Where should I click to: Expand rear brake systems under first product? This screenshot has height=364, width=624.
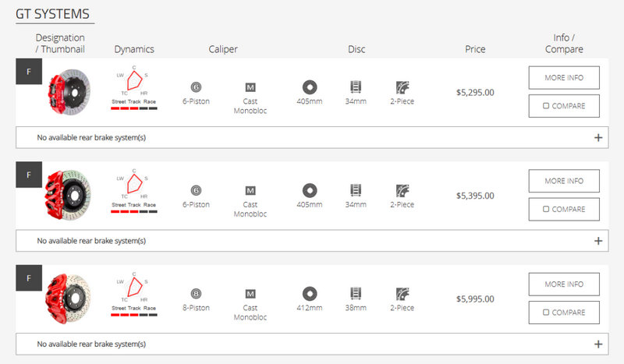pyautogui.click(x=598, y=138)
